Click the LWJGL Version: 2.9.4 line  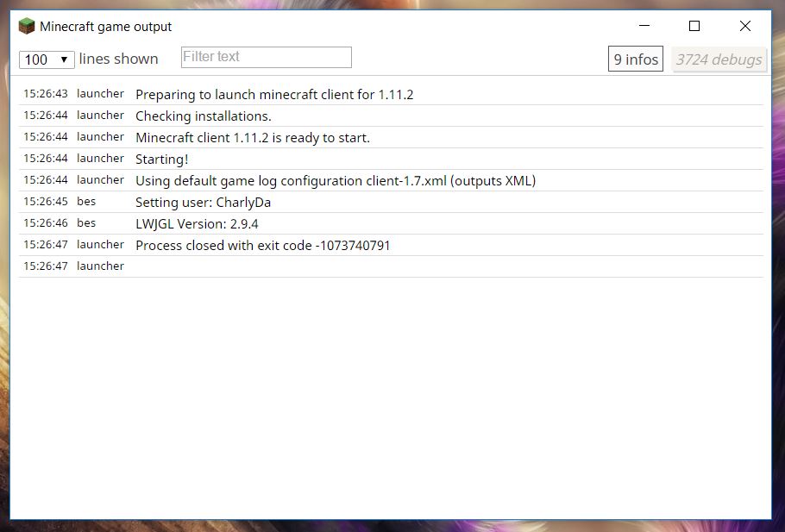click(x=391, y=223)
